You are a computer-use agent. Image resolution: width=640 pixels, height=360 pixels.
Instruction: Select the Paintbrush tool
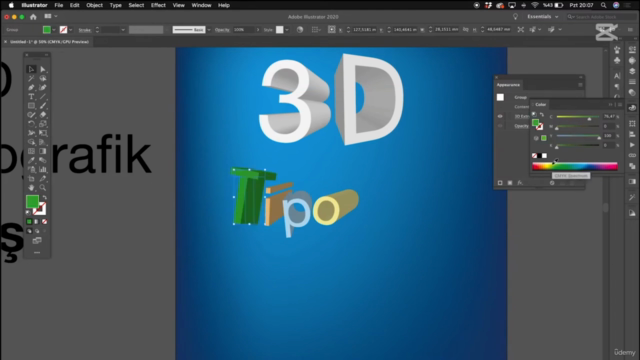click(42, 106)
